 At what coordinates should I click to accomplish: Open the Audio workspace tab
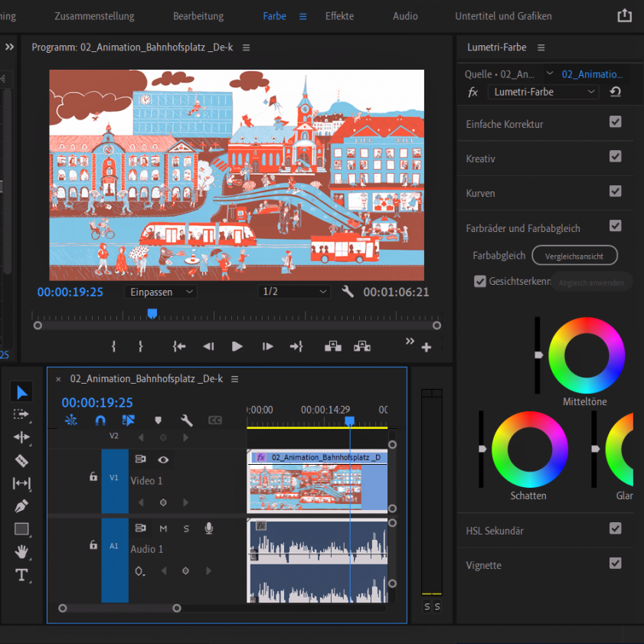[405, 16]
